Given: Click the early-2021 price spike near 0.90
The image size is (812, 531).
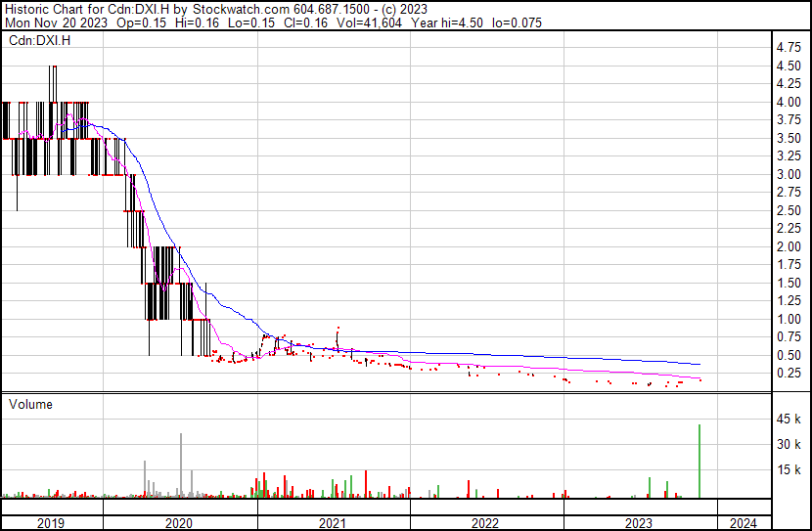Looking at the screenshot, I should 338,339.
